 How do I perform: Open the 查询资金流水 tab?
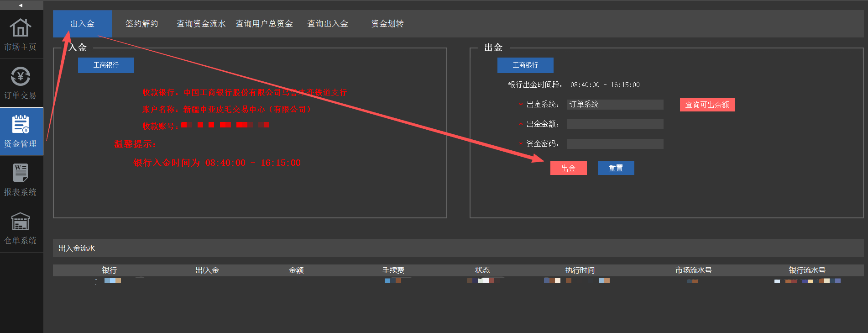click(201, 24)
